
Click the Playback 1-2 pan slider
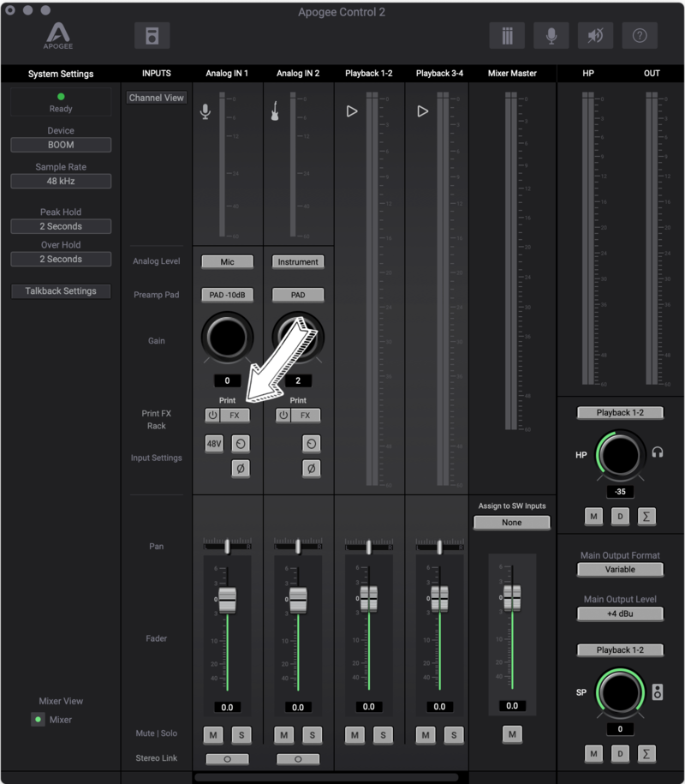pos(369,547)
